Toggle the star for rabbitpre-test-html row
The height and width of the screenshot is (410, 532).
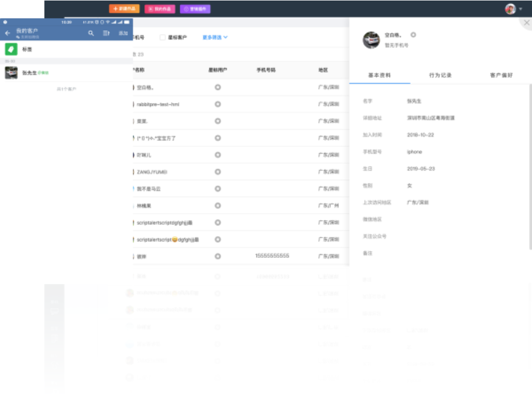(218, 104)
